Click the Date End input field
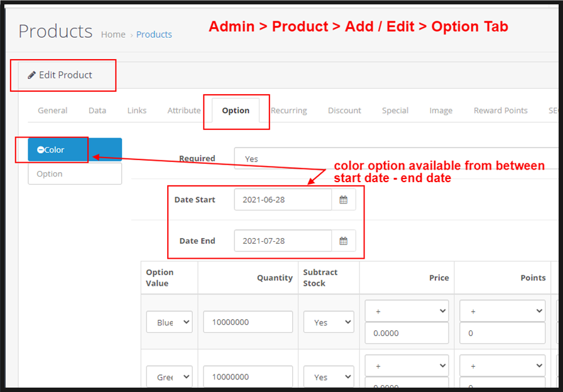 tap(283, 241)
